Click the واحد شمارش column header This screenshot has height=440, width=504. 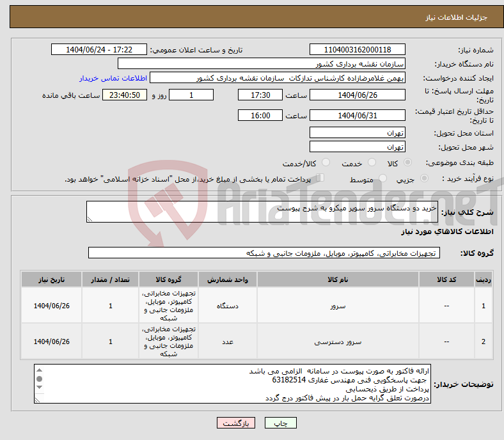coord(228,279)
